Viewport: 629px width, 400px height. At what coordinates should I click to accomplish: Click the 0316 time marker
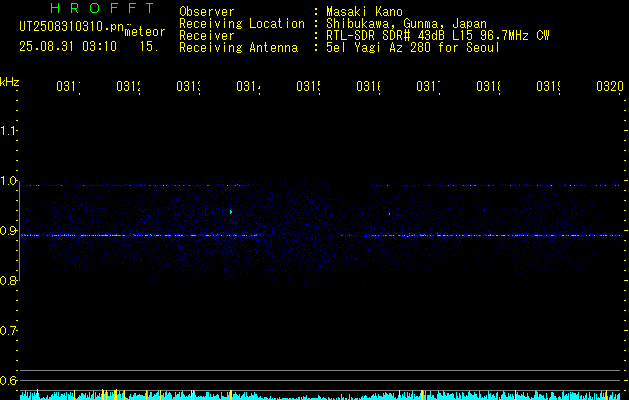coord(368,86)
